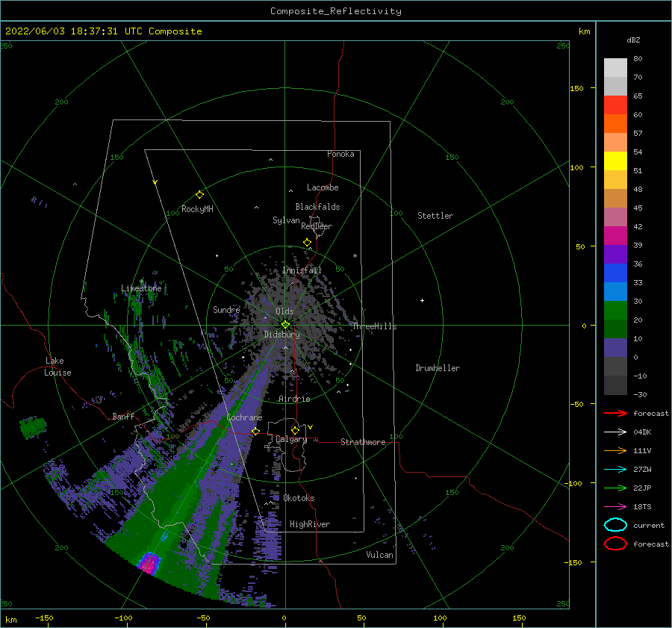The image size is (672, 628).
Task: Click the magenta storm cell core
Action: (x=149, y=562)
